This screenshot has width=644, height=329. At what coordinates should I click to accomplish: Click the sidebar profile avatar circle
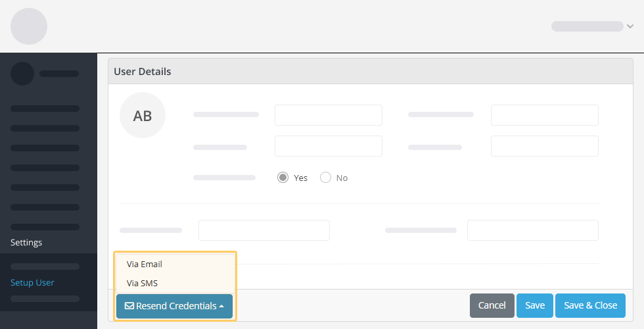click(x=22, y=74)
